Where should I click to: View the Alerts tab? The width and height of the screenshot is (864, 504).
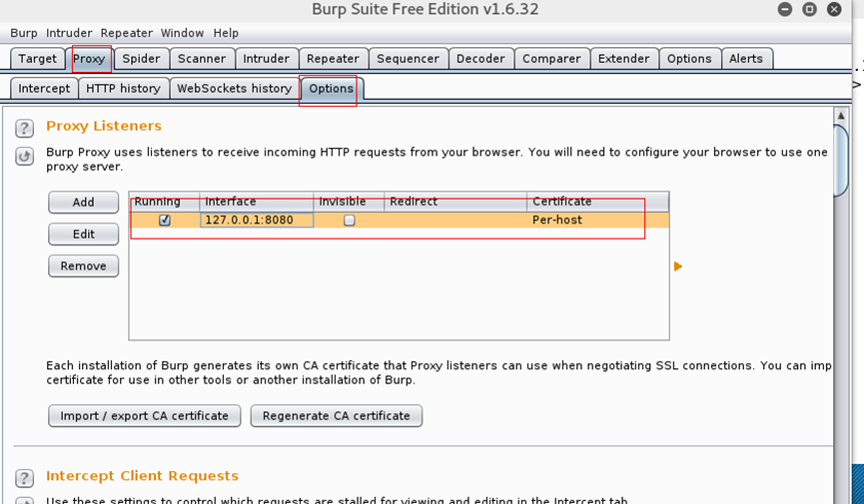746,59
